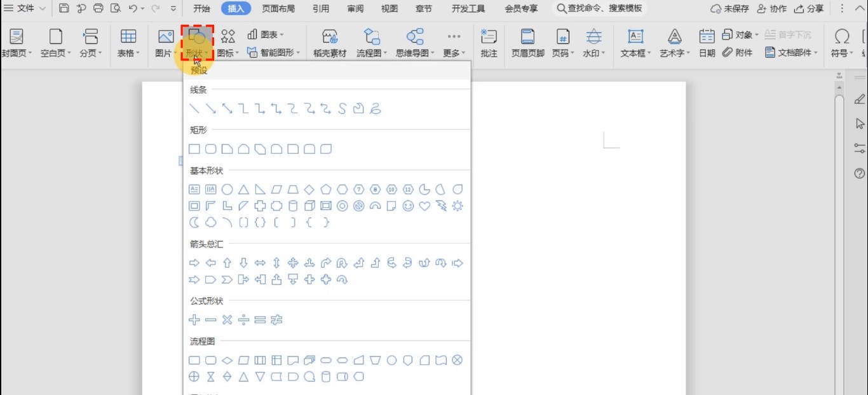Click the Collaborate (协作) button
The image size is (868, 395).
(771, 8)
